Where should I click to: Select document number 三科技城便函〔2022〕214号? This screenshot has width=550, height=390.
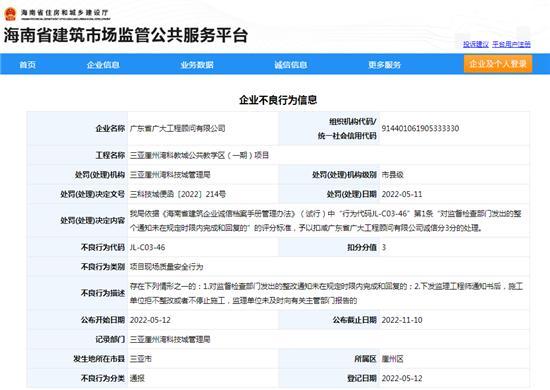pos(178,194)
